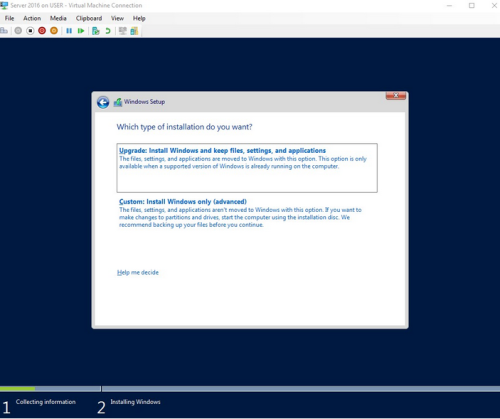Click the Ctrl+Alt+Delete toolbar icon
The width and height of the screenshot is (500, 419).
(4, 31)
